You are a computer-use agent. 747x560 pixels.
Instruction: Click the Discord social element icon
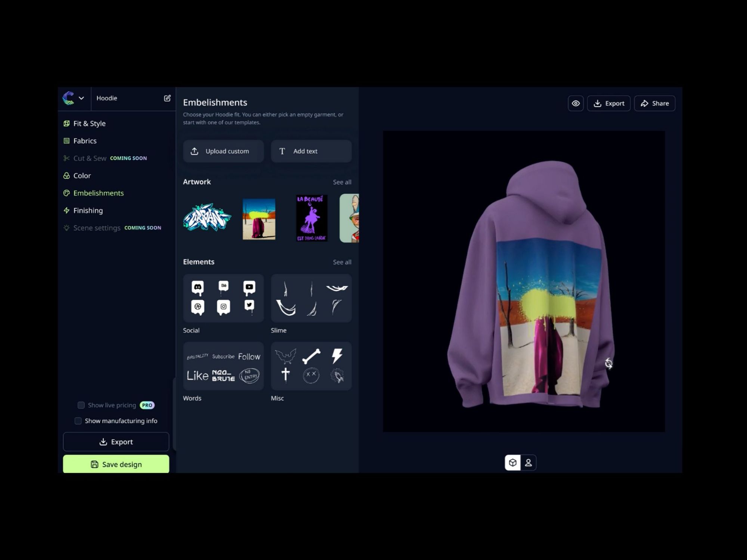point(198,287)
